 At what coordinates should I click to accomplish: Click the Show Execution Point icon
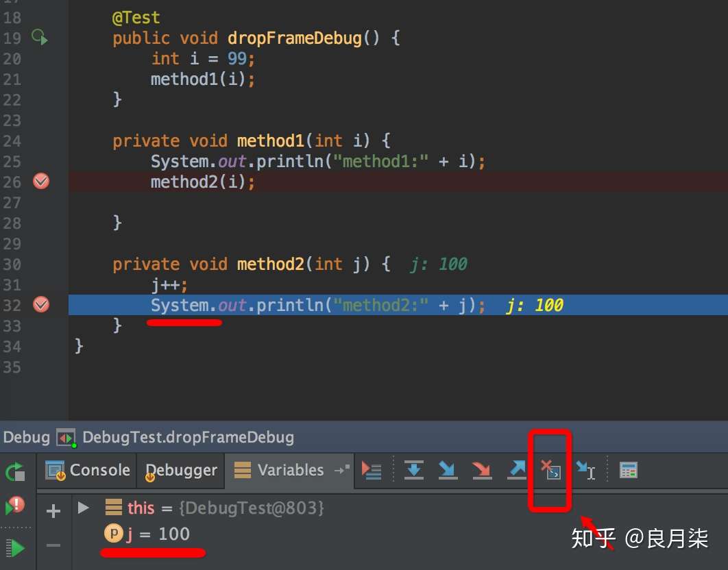coord(372,470)
